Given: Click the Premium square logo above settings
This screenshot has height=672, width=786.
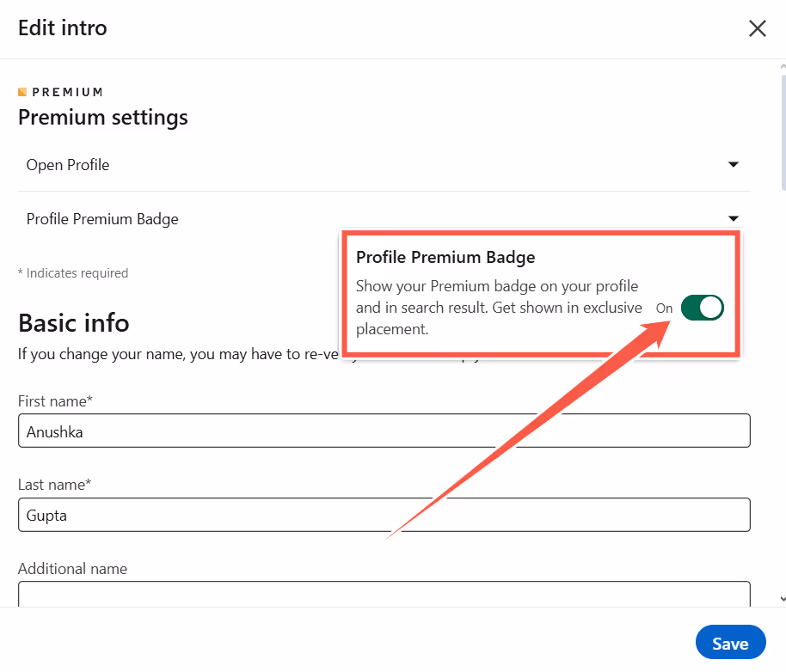Looking at the screenshot, I should (x=23, y=91).
